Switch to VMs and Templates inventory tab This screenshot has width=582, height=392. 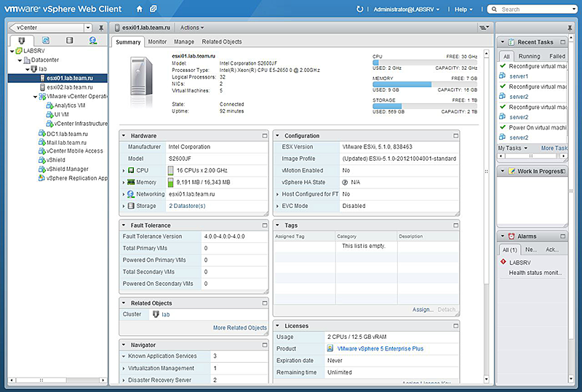point(45,41)
